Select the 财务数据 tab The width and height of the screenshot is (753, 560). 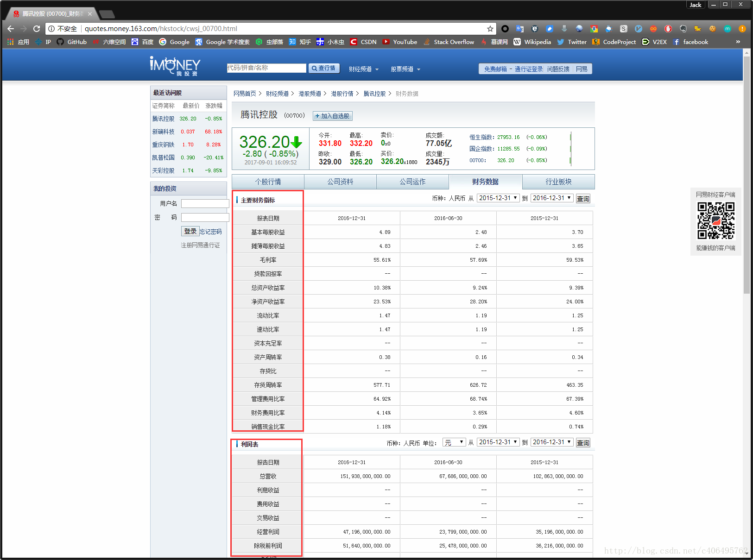pos(486,182)
